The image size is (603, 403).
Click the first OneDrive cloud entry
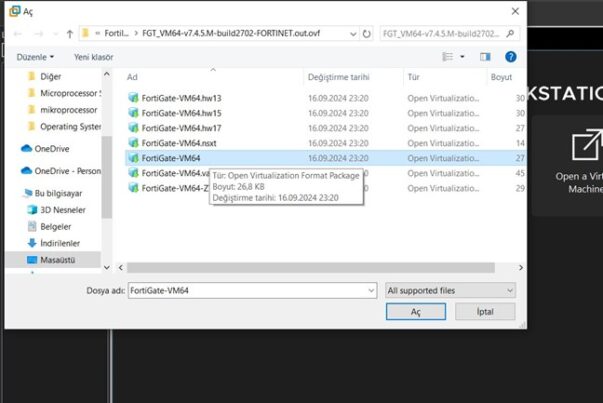click(52, 148)
